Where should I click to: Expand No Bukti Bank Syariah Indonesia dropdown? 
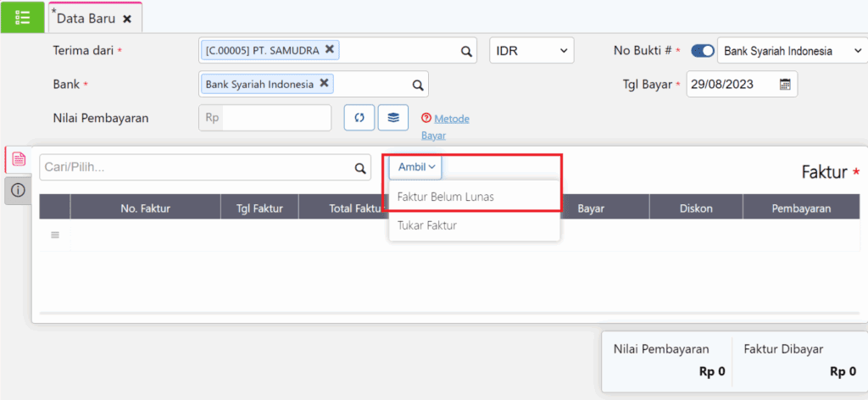coord(790,51)
